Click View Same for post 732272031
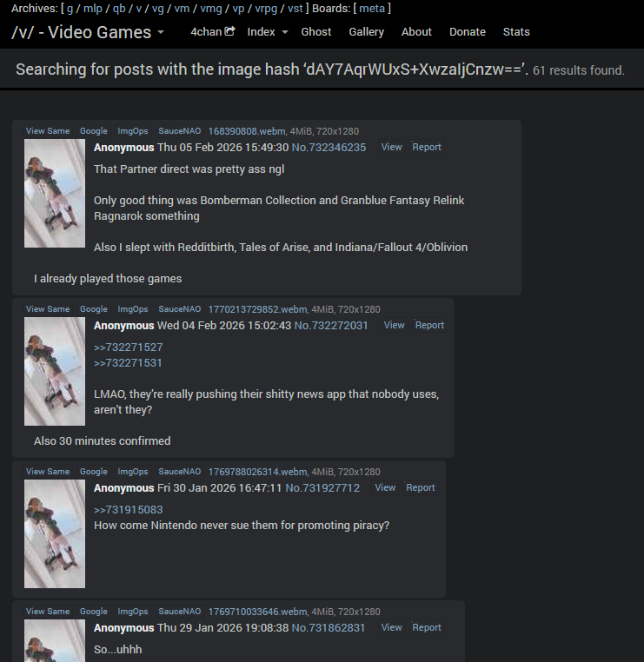 tap(48, 309)
